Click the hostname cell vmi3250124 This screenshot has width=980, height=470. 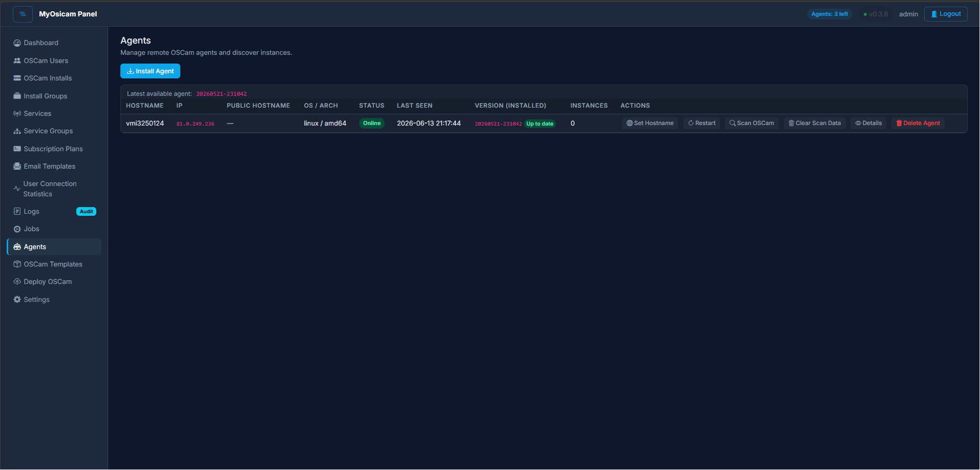[x=145, y=124]
